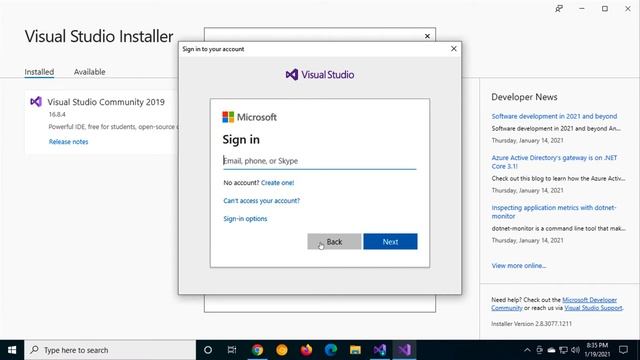640x360 pixels.
Task: Click the 'Installer Version 2.8.3077.1211' text
Action: click(531, 324)
